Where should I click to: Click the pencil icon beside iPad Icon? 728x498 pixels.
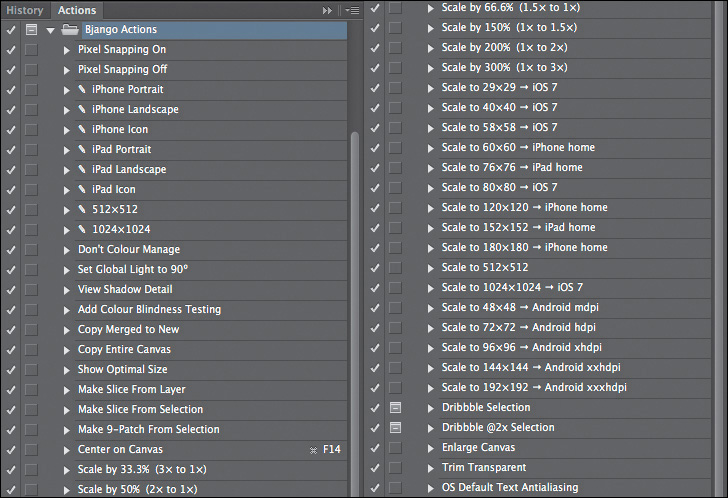click(x=83, y=190)
